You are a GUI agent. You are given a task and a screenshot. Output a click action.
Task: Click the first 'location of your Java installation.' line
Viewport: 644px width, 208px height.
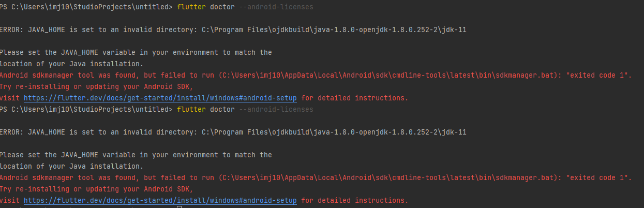click(x=71, y=64)
